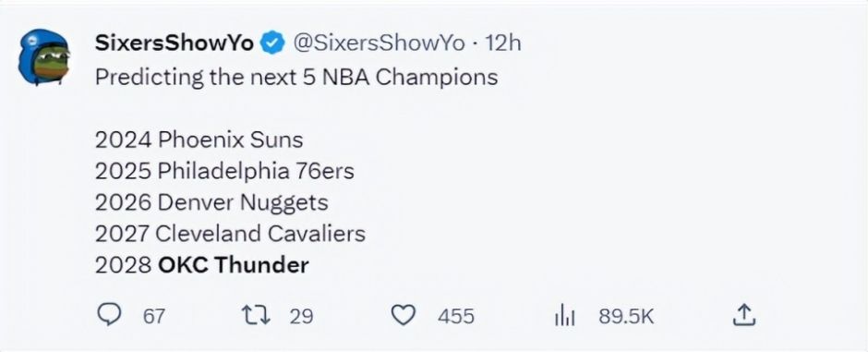Open the @SixersShowYo handle link

coord(379,42)
